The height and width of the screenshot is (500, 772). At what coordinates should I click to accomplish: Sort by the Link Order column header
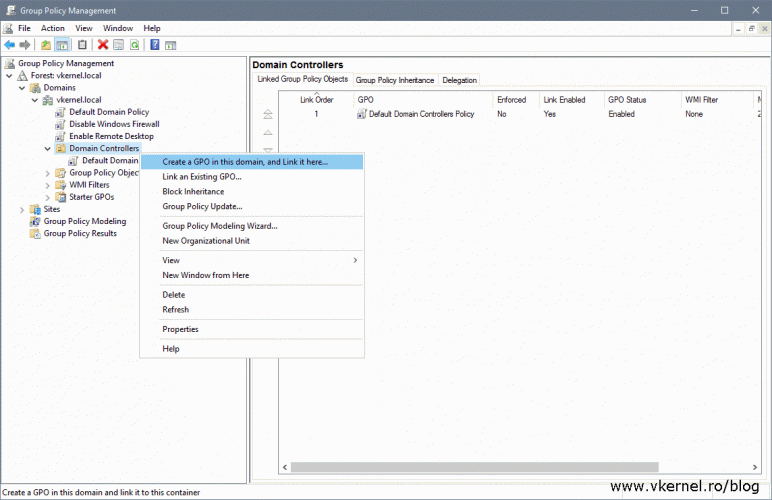pyautogui.click(x=317, y=99)
